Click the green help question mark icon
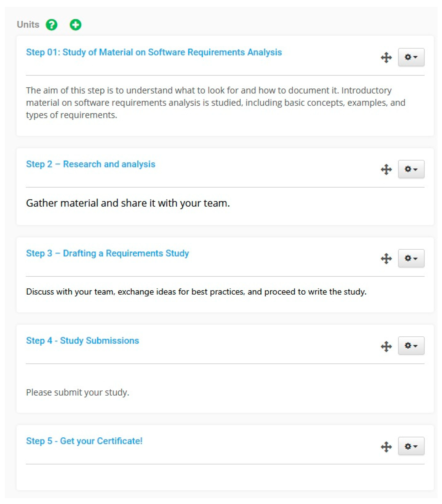This screenshot has height=504, width=442. click(52, 25)
